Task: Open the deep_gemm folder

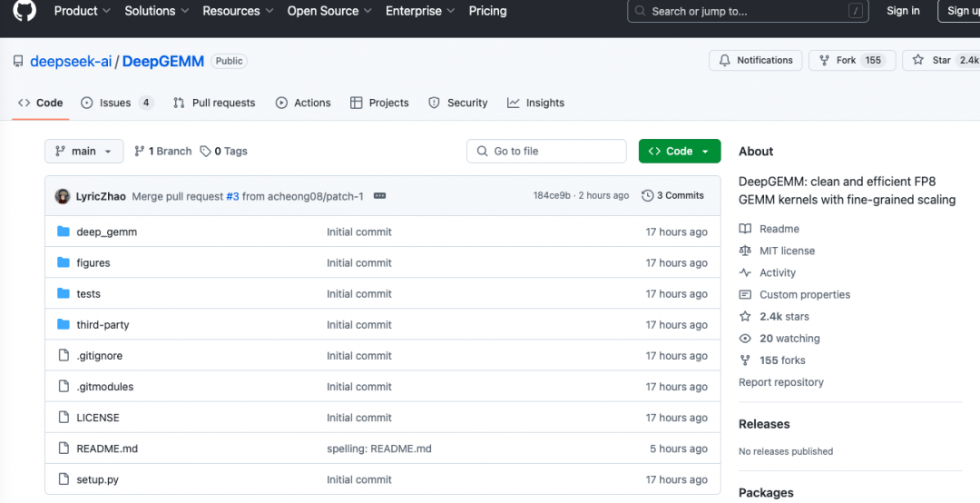Action: click(x=106, y=232)
